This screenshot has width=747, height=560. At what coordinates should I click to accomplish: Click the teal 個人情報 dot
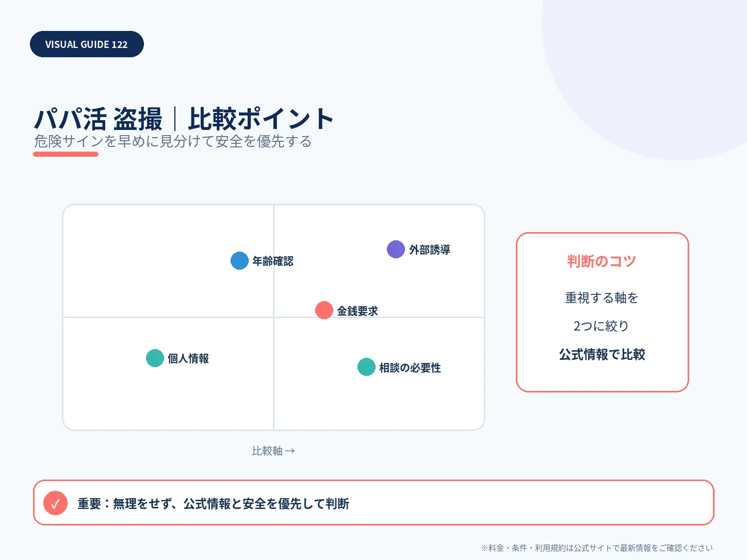pos(155,358)
